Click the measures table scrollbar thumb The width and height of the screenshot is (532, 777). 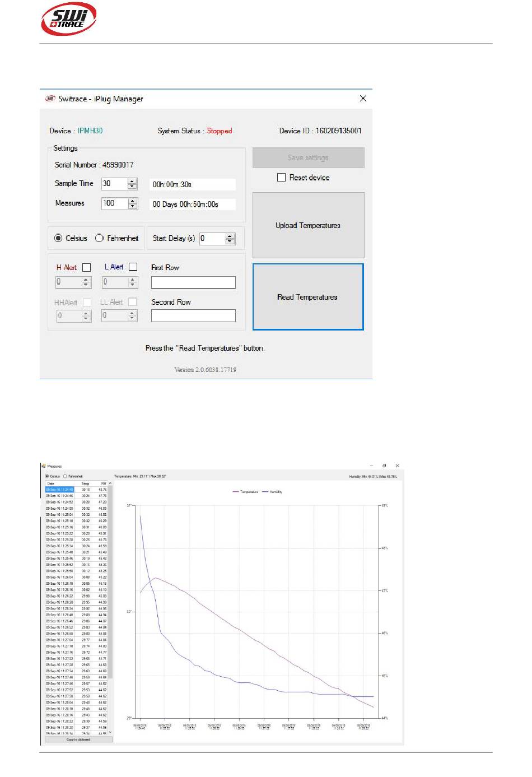point(110,583)
